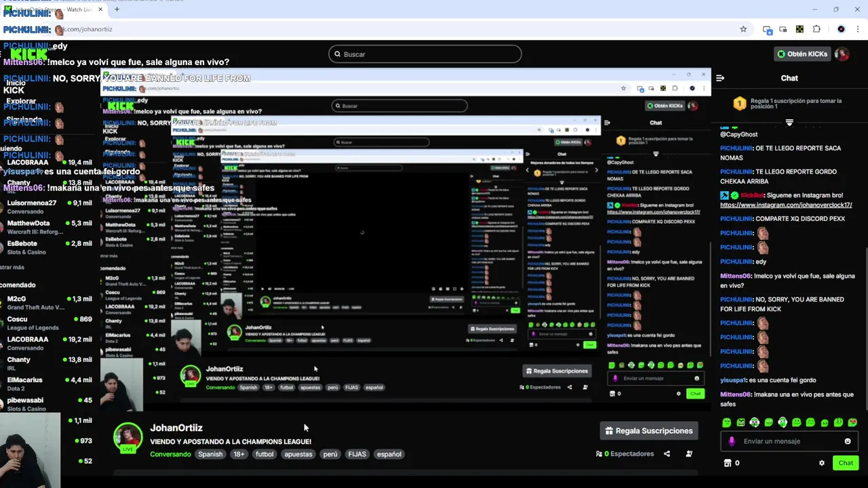Screen dimensions: 868x488
Task: Select the futbol tag
Action: [x=264, y=454]
